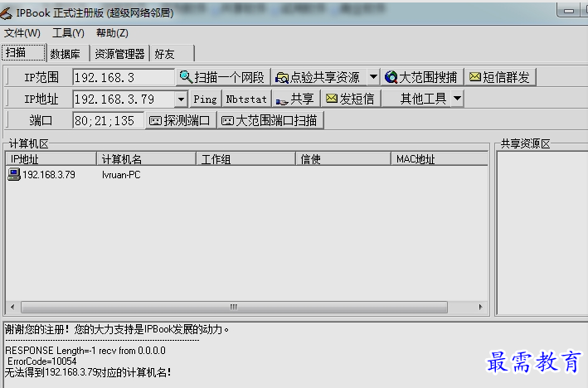Click the 其他工具 button
This screenshot has width=588, height=388.
pyautogui.click(x=416, y=99)
